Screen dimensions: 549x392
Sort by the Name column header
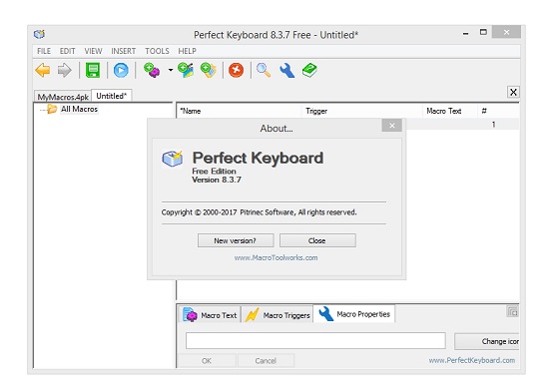(x=239, y=111)
